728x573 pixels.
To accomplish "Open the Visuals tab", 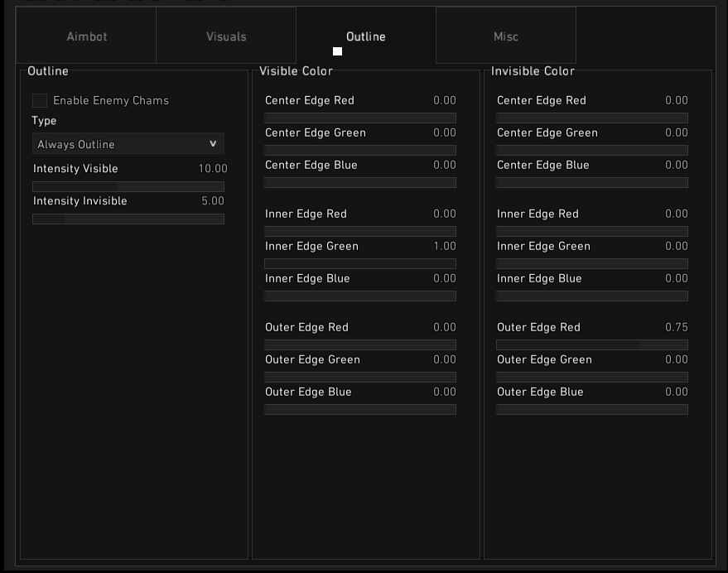I will tap(226, 36).
